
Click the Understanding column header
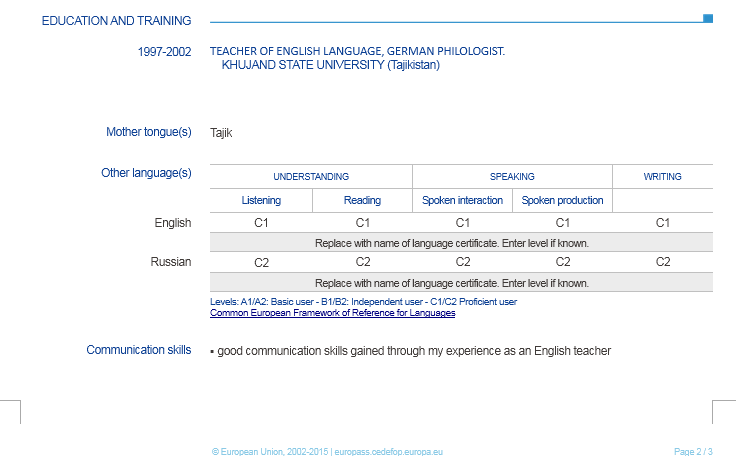tap(311, 176)
